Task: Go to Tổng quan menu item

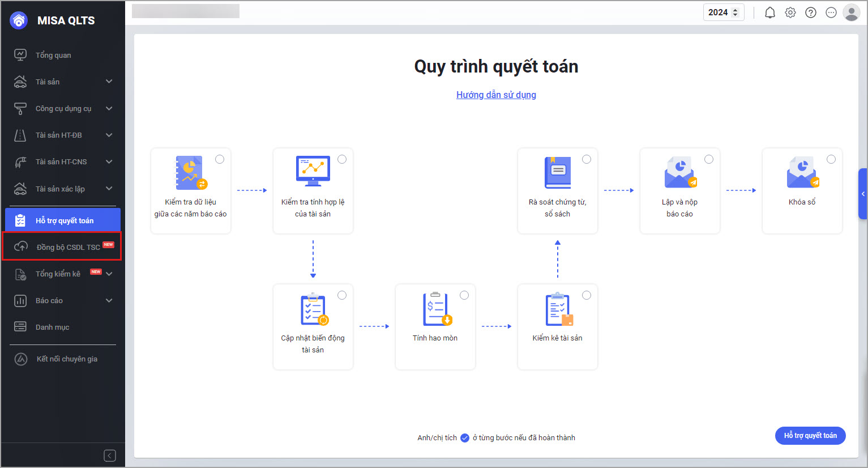Action: point(63,55)
